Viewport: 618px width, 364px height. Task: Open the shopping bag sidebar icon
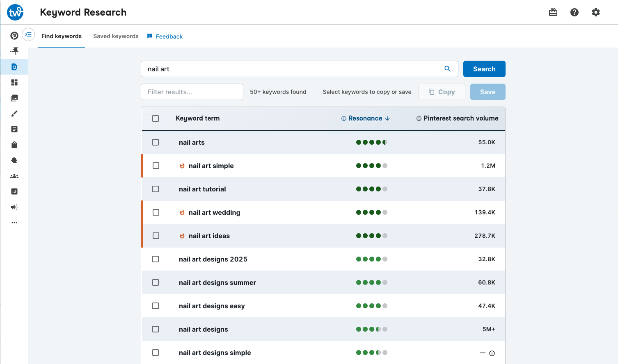[x=14, y=145]
